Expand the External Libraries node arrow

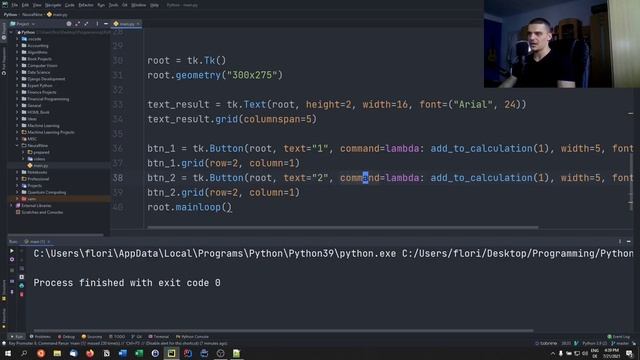pyautogui.click(x=12, y=206)
